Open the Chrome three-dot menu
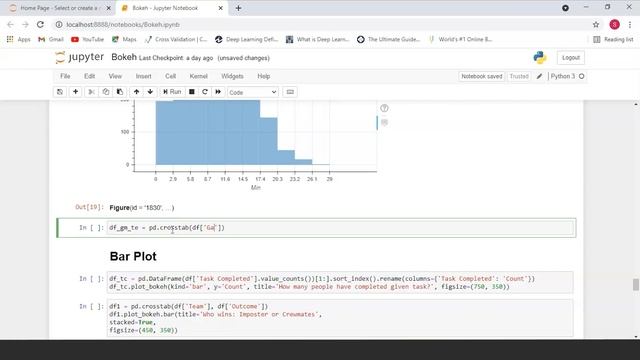Image resolution: width=640 pixels, height=360 pixels. point(630,24)
